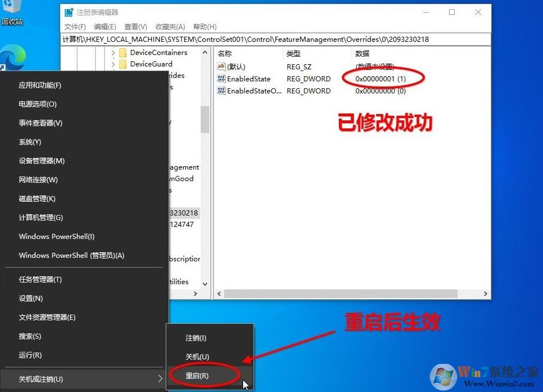Open the 收藏夹(A) menu
This screenshot has height=392, width=543.
(170, 26)
